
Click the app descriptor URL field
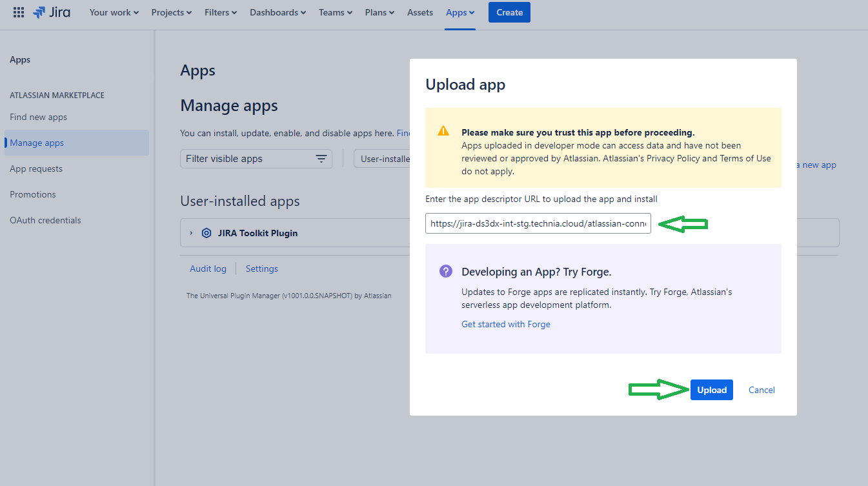[x=538, y=223]
